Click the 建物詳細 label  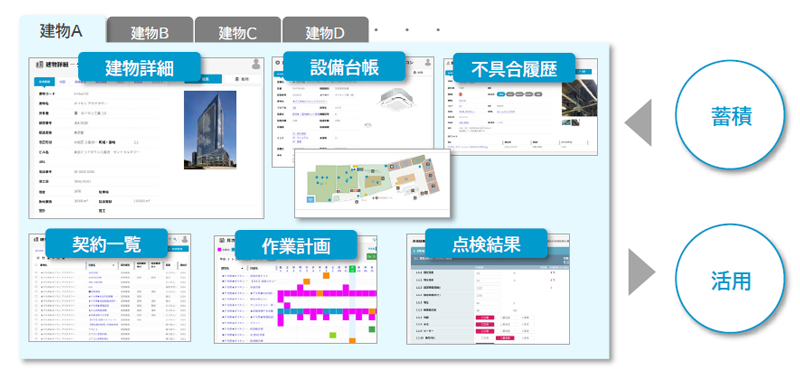click(x=139, y=67)
